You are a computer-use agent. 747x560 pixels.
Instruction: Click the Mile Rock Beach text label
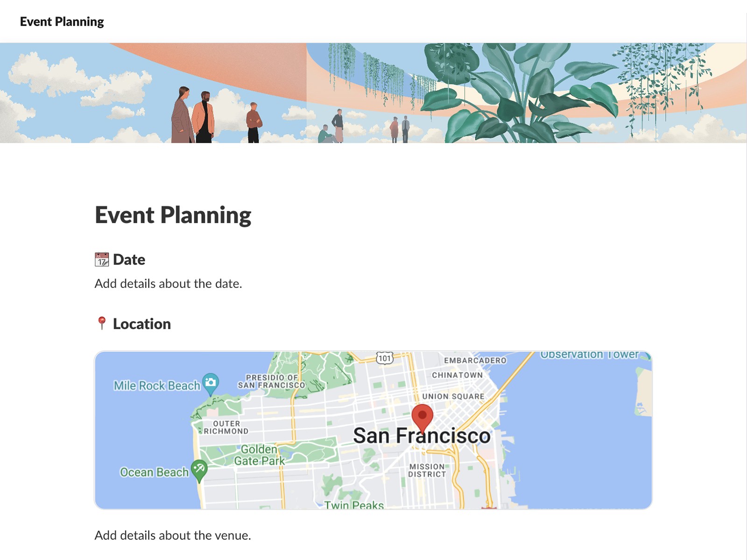pyautogui.click(x=157, y=385)
